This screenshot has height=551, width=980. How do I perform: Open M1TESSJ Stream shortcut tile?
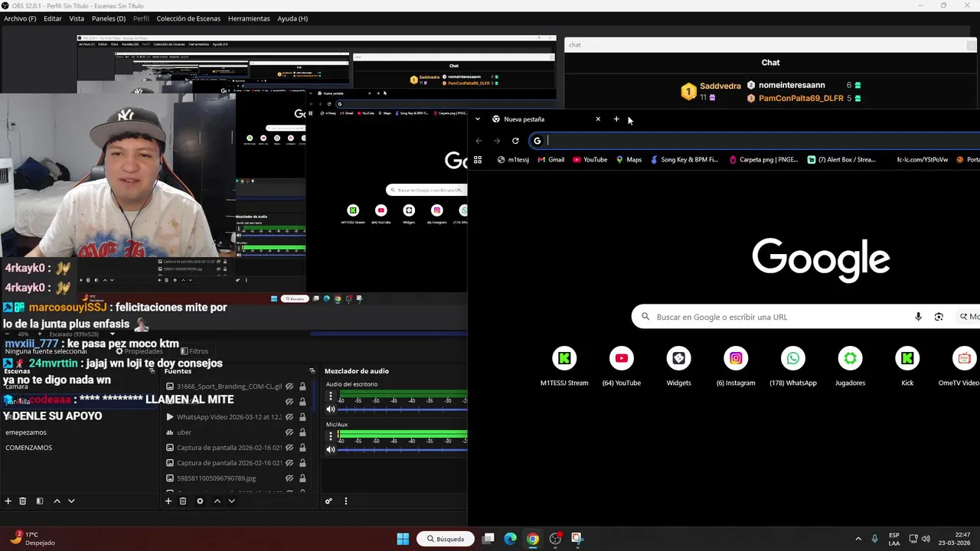pyautogui.click(x=564, y=367)
